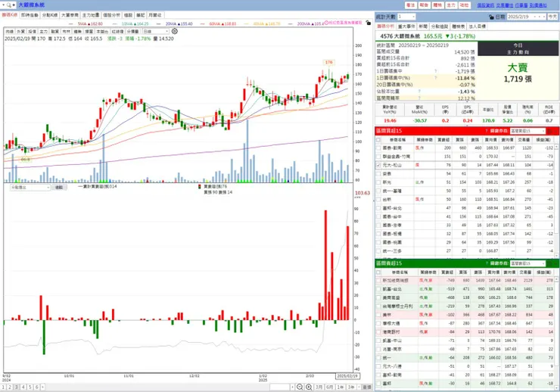Tick the checkbox for 台新 row

[x=378, y=200]
